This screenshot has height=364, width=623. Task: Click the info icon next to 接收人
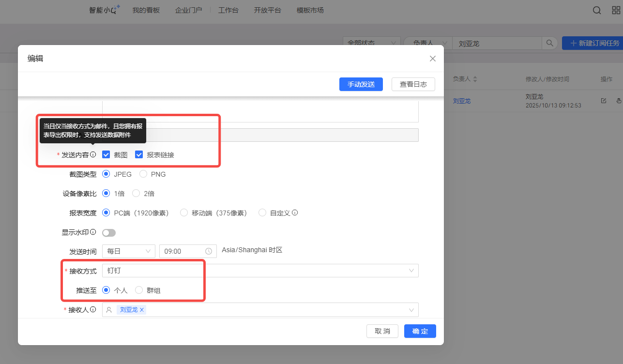tap(93, 310)
